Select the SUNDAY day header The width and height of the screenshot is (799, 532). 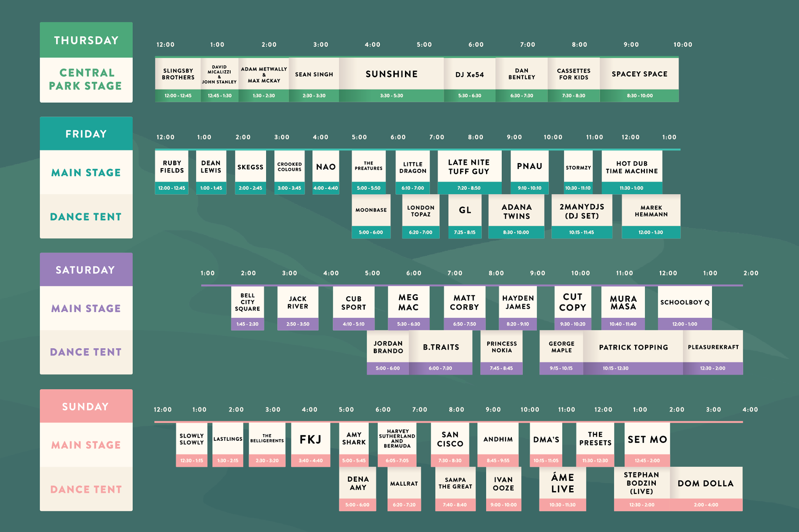tap(86, 406)
